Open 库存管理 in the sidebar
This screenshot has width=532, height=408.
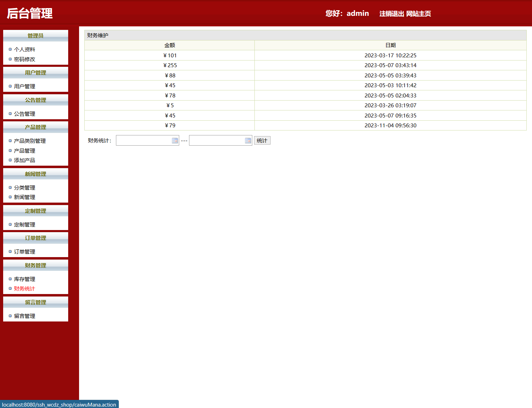[25, 279]
